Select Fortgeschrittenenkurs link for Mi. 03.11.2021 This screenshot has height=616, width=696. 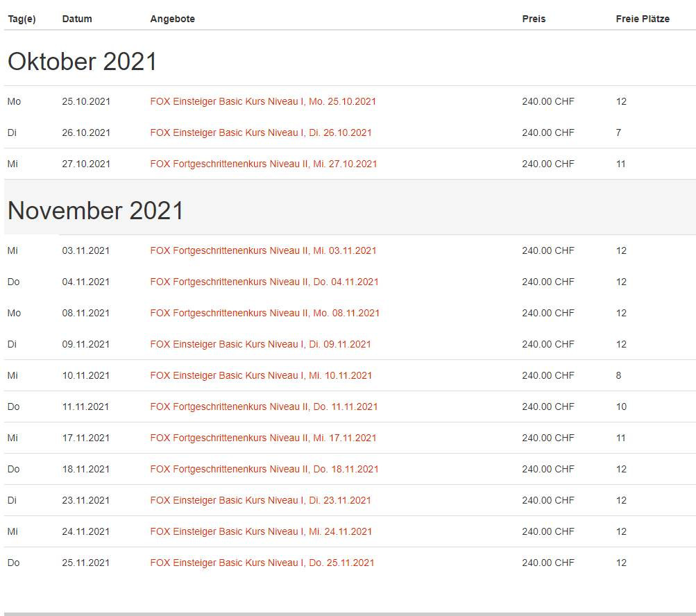pyautogui.click(x=263, y=250)
